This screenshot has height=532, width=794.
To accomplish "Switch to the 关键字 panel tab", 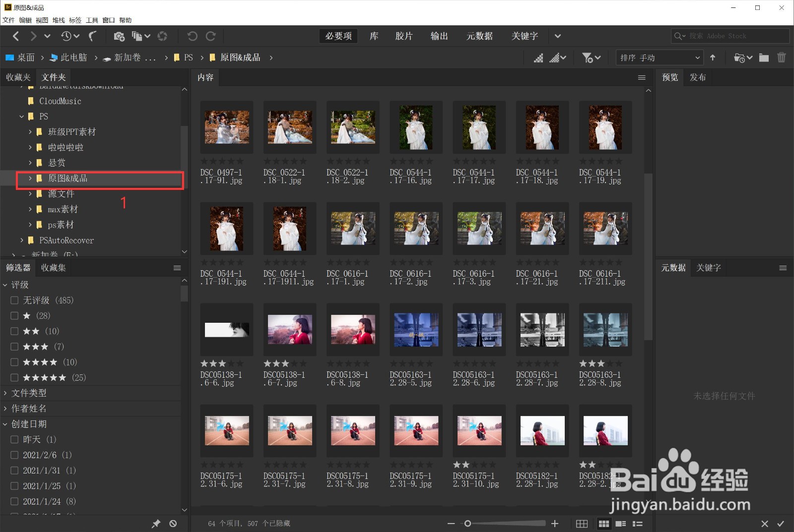I will (709, 268).
